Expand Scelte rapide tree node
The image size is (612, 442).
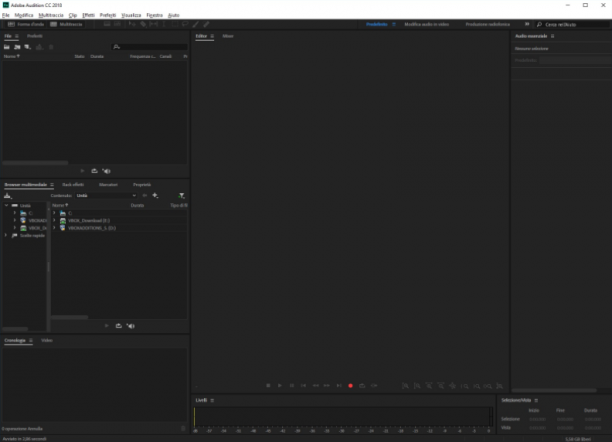coord(6,235)
